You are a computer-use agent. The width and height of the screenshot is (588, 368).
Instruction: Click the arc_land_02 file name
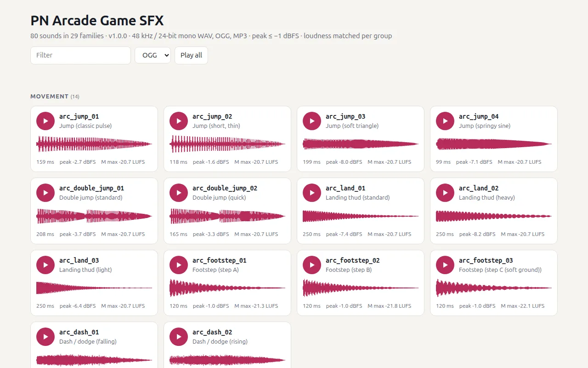(x=479, y=188)
